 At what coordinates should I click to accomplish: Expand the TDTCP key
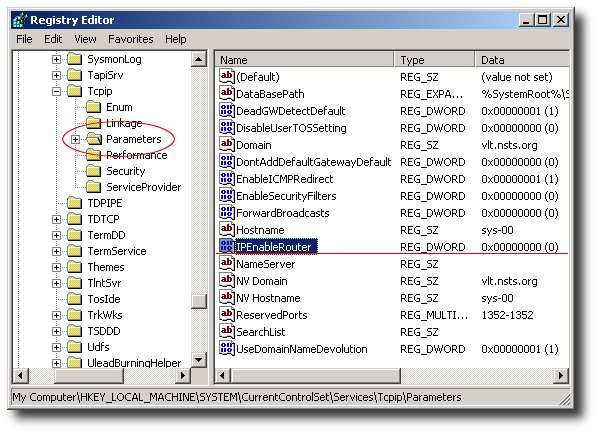pos(56,219)
